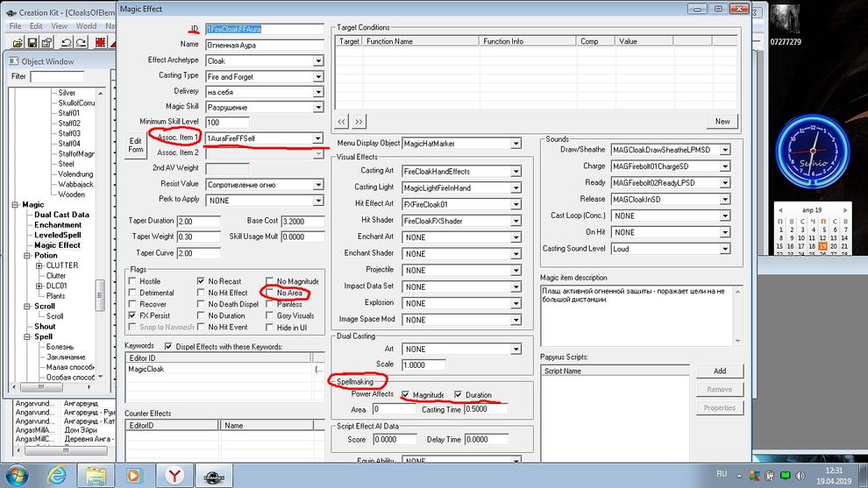Screen dimensions: 868x488
Task: Open Internet Explorer from the taskbar
Action: point(55,475)
